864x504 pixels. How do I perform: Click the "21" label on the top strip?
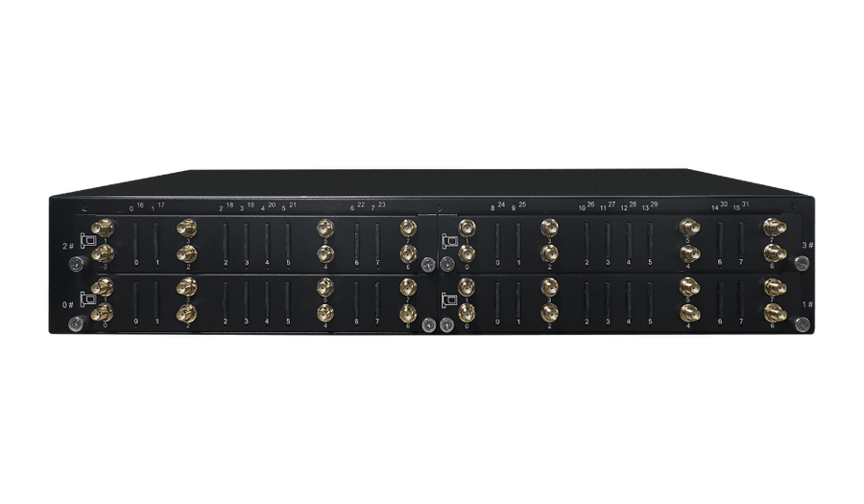[293, 204]
